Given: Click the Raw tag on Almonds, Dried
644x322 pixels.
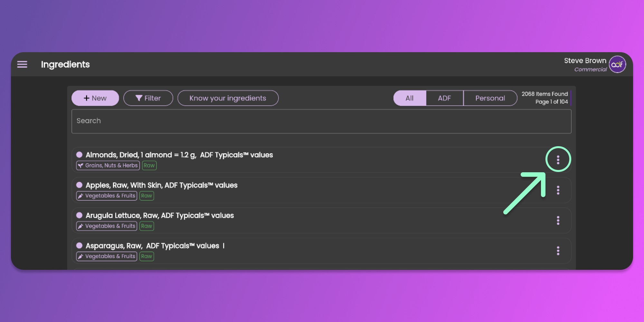Looking at the screenshot, I should (149, 166).
